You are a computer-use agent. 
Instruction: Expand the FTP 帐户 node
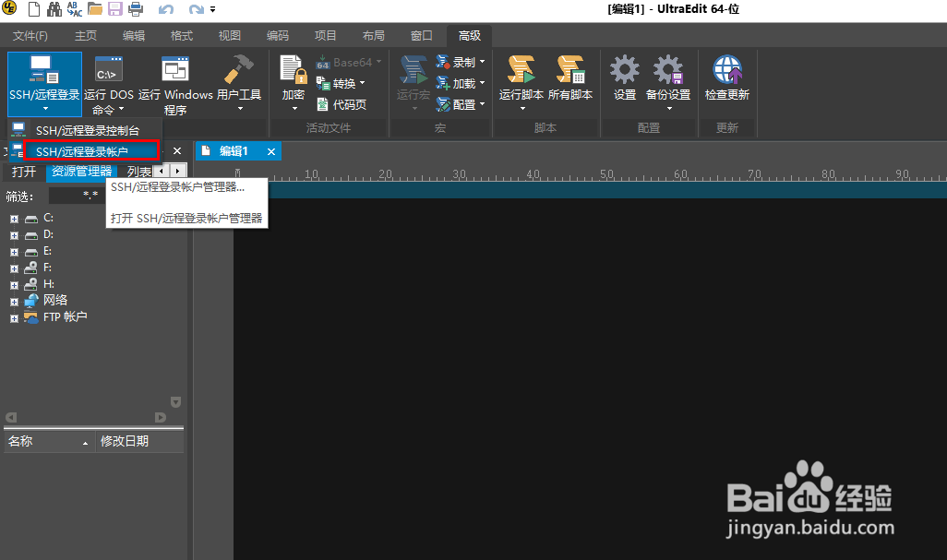pyautogui.click(x=14, y=318)
